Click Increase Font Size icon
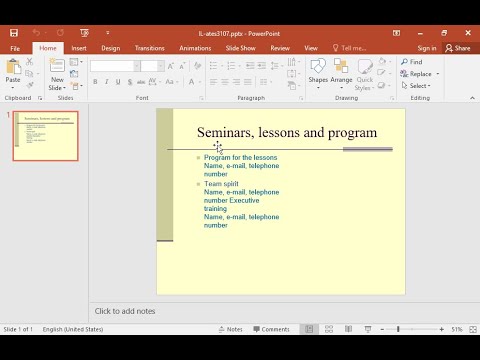 [171, 66]
